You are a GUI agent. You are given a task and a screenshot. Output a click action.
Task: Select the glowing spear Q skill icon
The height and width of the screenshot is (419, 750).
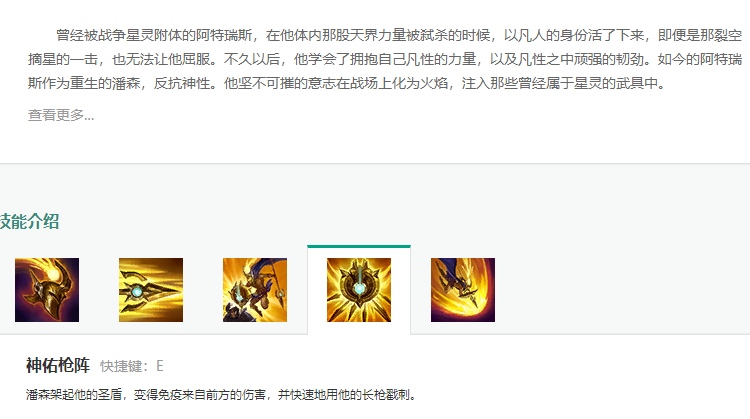(x=151, y=290)
